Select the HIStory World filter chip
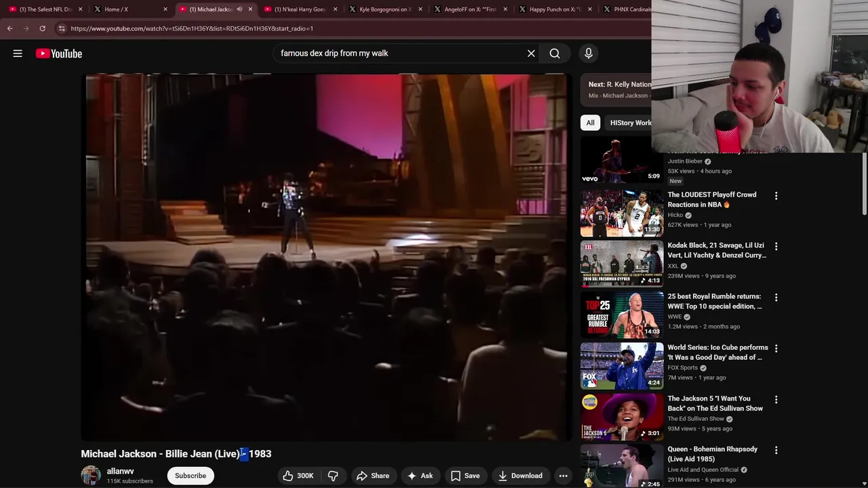Viewport: 868px width, 488px height. click(x=629, y=123)
